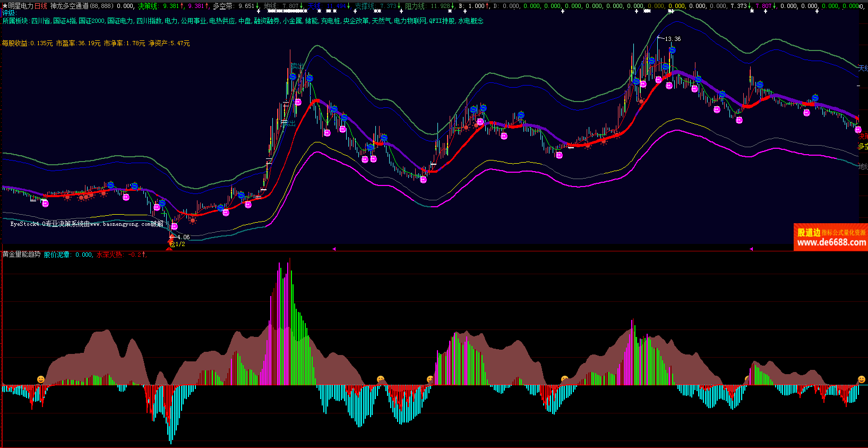The width and height of the screenshot is (868, 448).
Task: Click the www.de6688.com website link
Action: (x=831, y=242)
